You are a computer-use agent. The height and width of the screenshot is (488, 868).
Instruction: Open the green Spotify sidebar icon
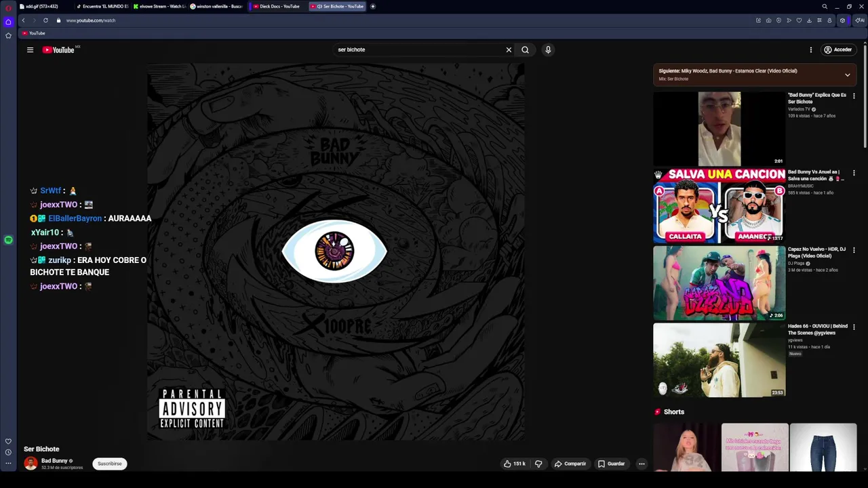pos(8,240)
